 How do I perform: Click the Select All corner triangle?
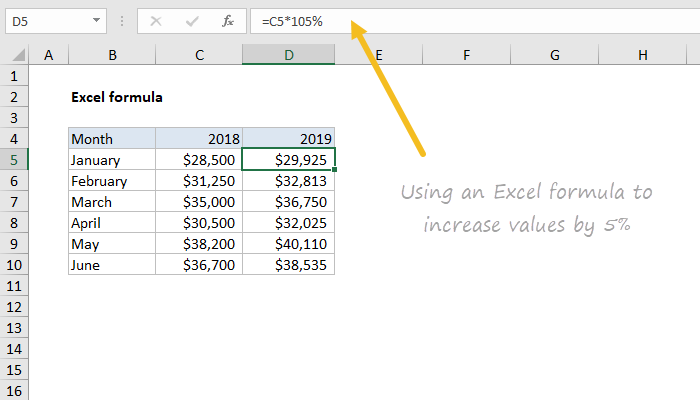pyautogui.click(x=16, y=55)
